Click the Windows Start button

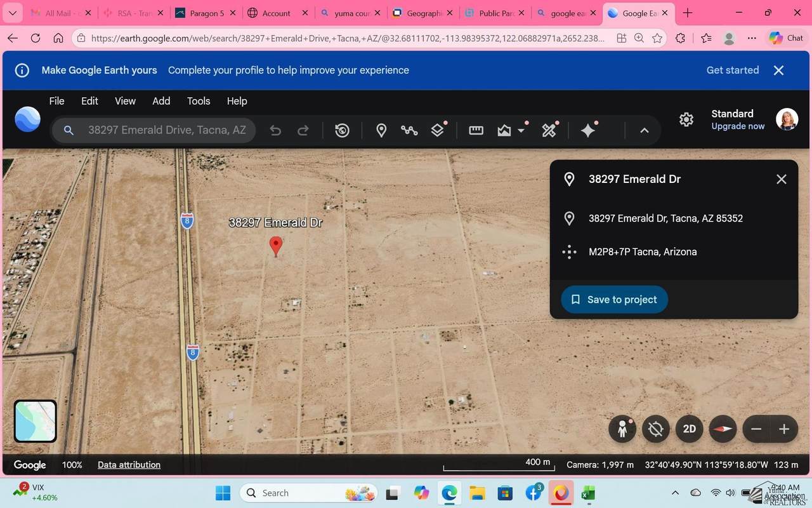coord(223,493)
